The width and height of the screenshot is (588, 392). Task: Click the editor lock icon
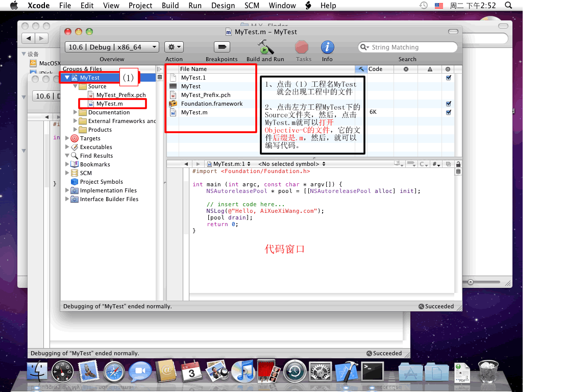pos(458,164)
